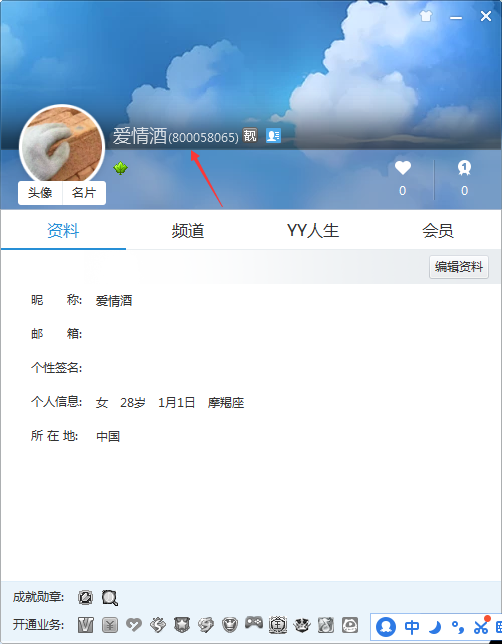
Task: Click the gamepad service icon
Action: (254, 623)
